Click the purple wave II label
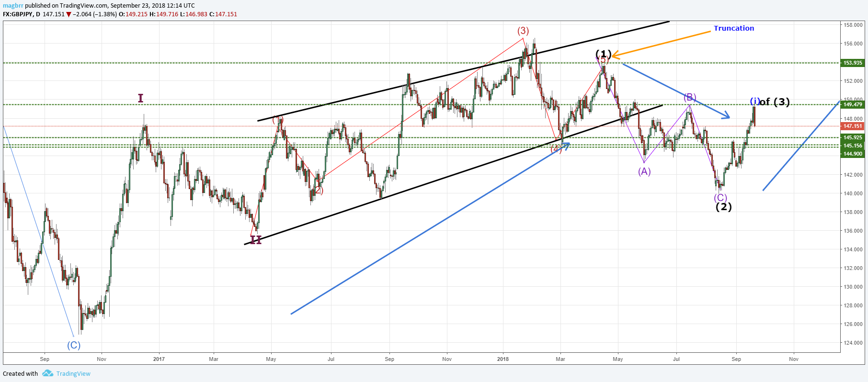The width and height of the screenshot is (868, 382). point(256,240)
